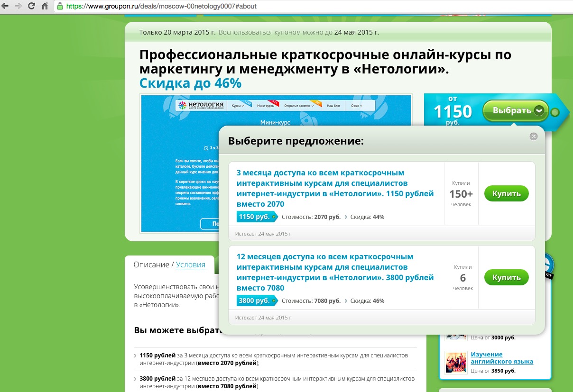Click the '3800 руб.' price tag
The width and height of the screenshot is (573, 392).
[257, 301]
